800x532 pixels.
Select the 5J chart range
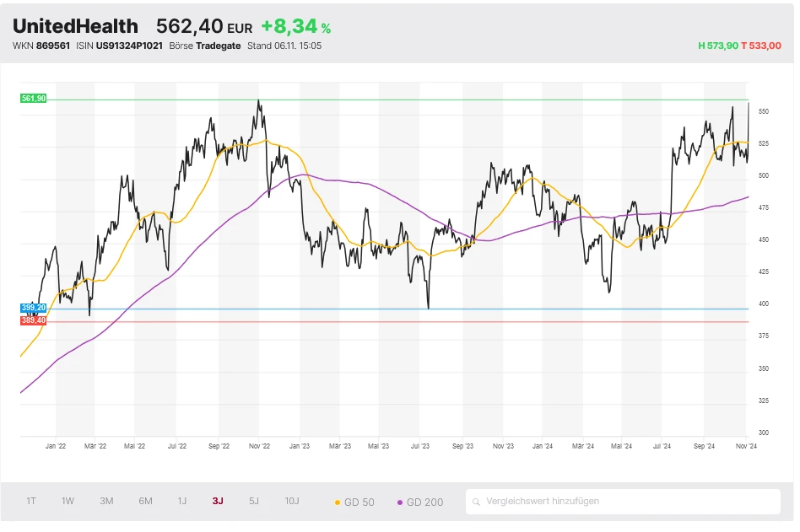[253, 500]
